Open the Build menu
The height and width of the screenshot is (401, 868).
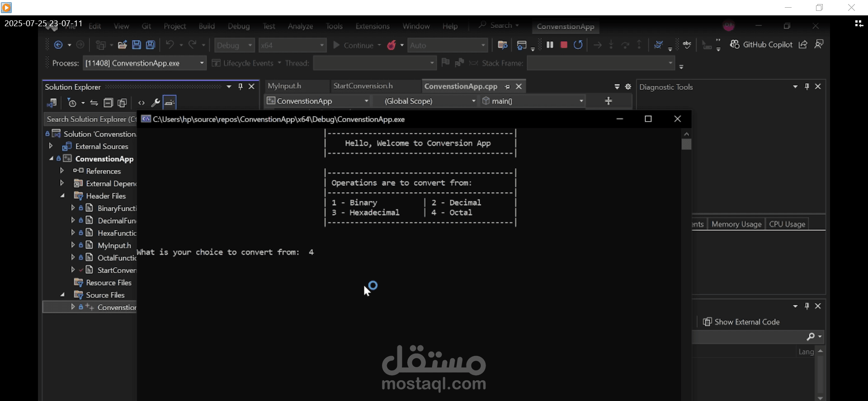(x=207, y=26)
